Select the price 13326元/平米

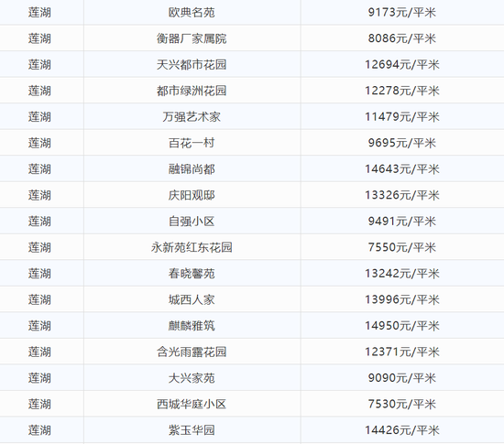coord(402,195)
